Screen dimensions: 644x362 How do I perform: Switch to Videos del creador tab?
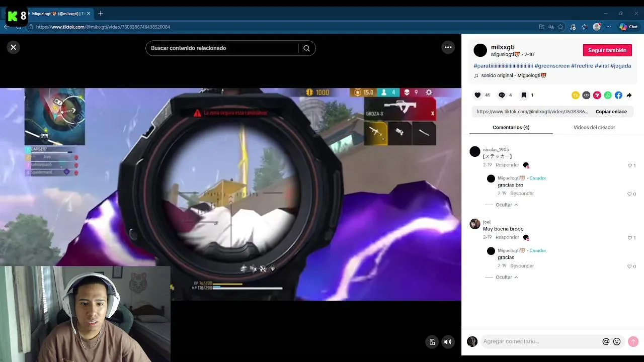pyautogui.click(x=594, y=127)
